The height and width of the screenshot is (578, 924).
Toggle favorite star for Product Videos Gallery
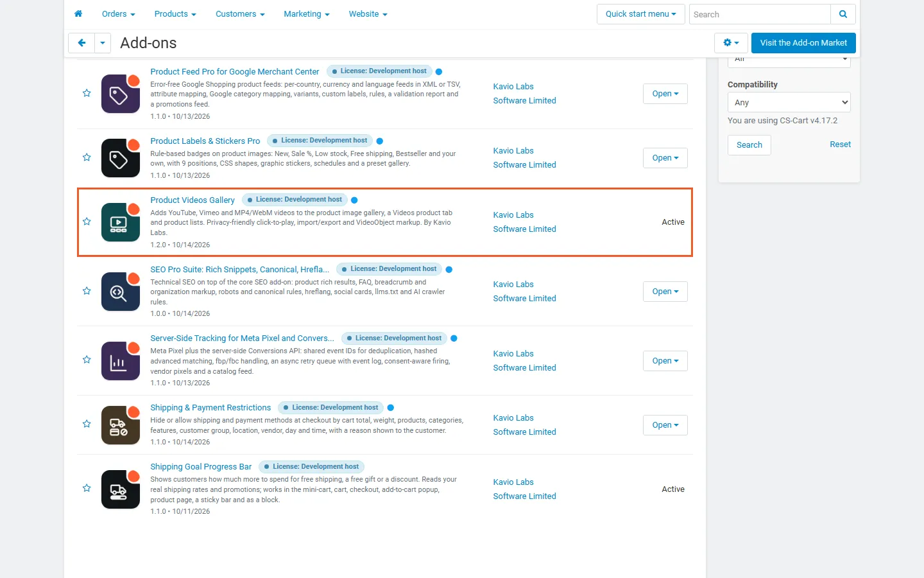(87, 222)
